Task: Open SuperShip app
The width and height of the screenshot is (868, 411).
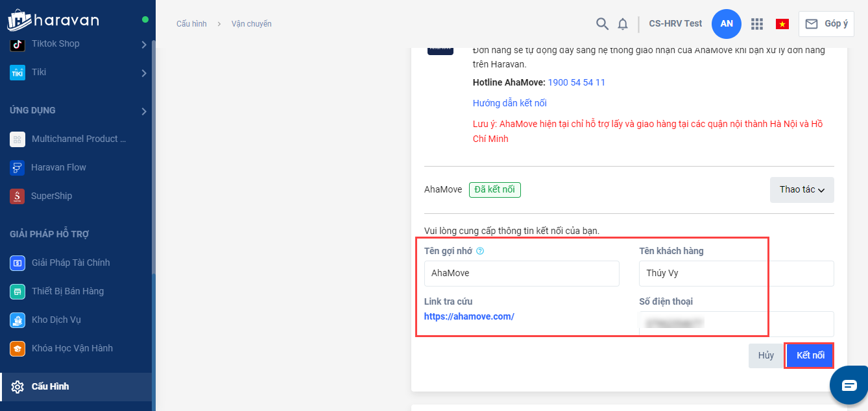Action: coord(51,196)
